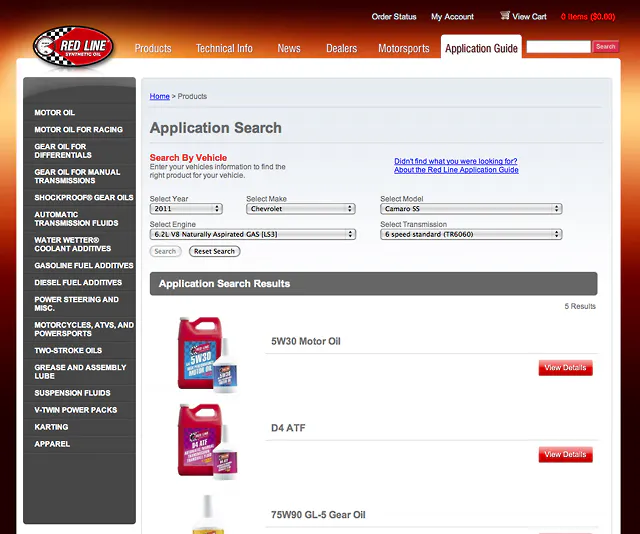Go to the Dealers tab
The width and height of the screenshot is (640, 534).
click(x=341, y=48)
